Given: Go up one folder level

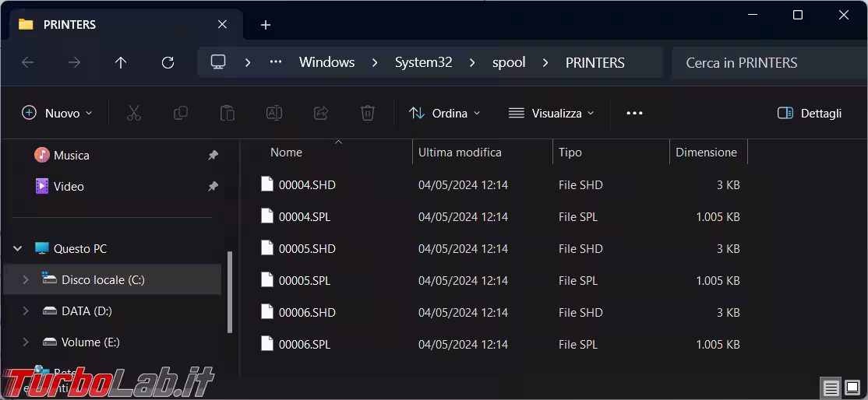Looking at the screenshot, I should [121, 63].
